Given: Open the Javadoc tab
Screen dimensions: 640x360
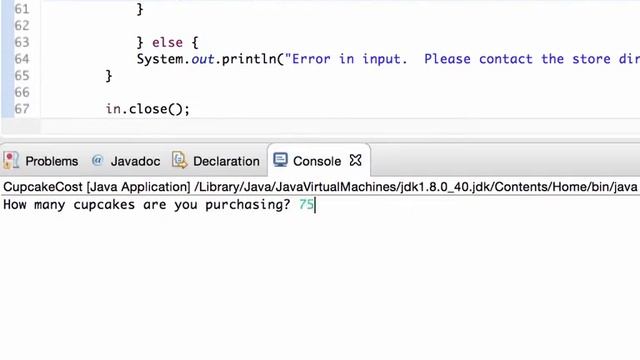Looking at the screenshot, I should (126, 161).
